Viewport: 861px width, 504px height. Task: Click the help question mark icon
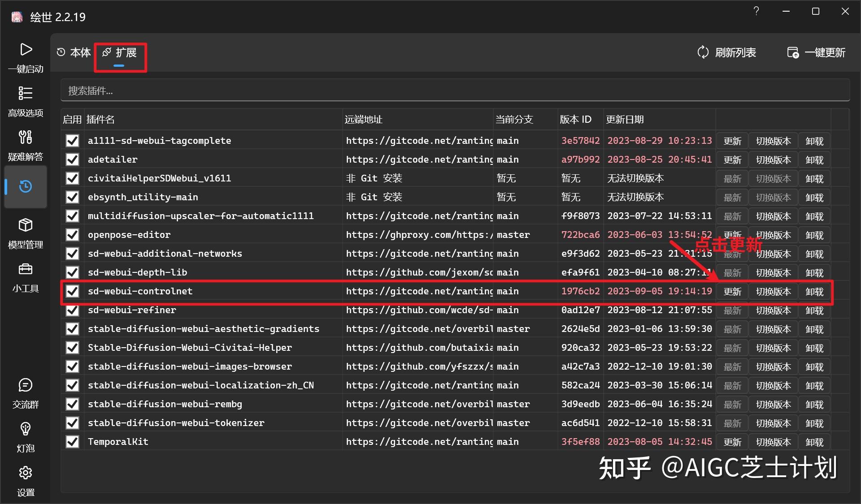[756, 11]
